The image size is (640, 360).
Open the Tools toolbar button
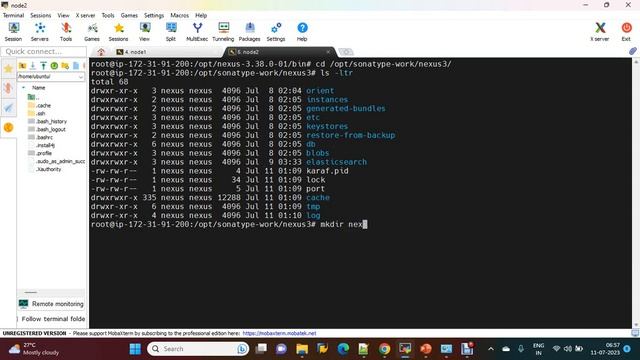click(x=66, y=32)
